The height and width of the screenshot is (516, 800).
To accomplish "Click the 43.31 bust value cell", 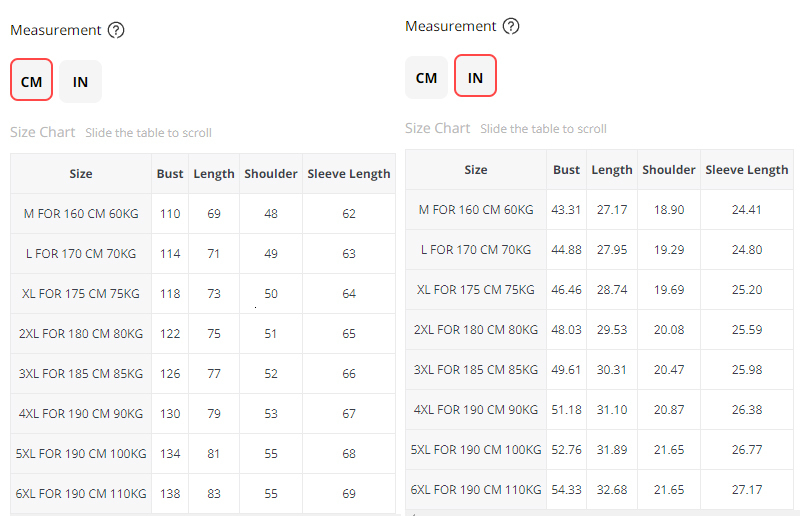I will [566, 209].
